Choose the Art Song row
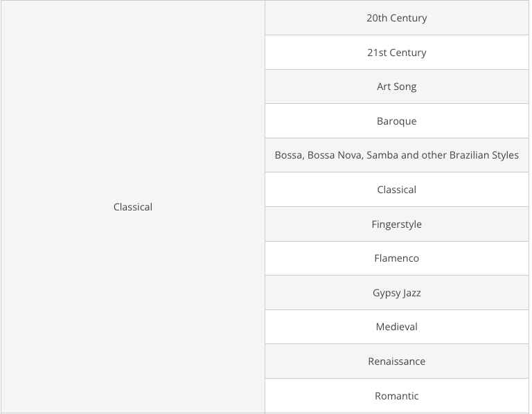 [x=396, y=87]
